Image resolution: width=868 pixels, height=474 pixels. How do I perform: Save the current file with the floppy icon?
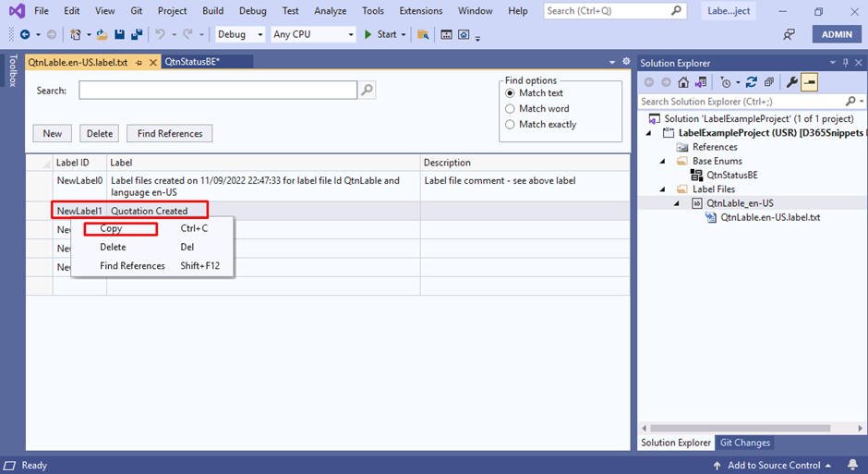tap(119, 34)
